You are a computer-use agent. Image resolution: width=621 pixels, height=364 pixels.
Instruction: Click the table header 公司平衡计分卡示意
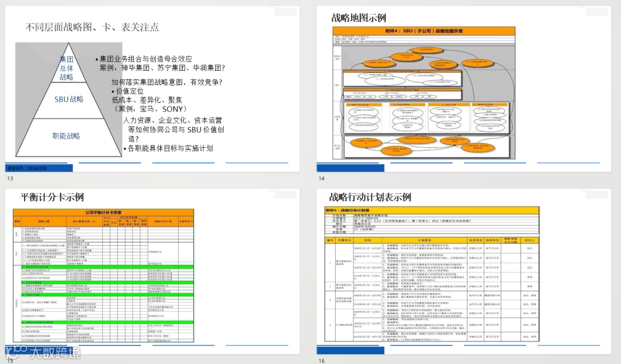[x=103, y=213]
